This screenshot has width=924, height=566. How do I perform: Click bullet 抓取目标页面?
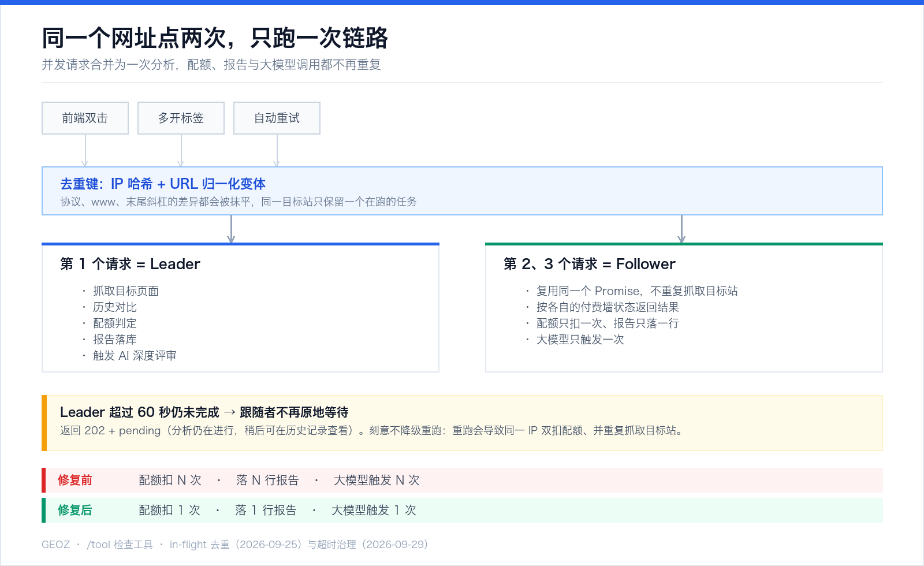pyautogui.click(x=126, y=291)
